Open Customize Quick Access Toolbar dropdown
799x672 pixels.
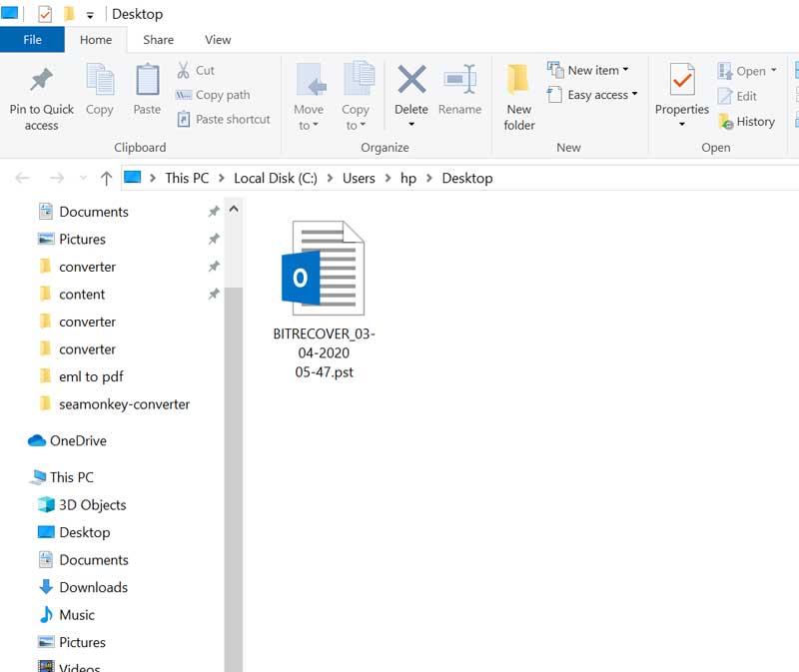90,15
